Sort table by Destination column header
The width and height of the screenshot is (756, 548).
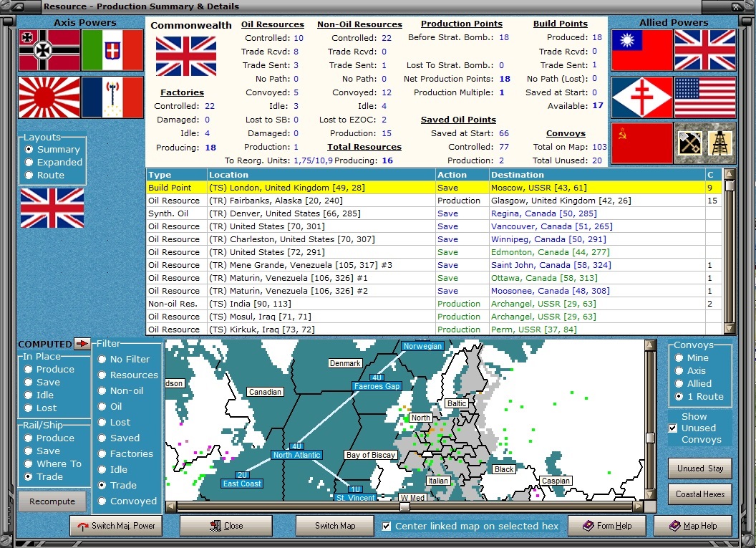click(597, 175)
